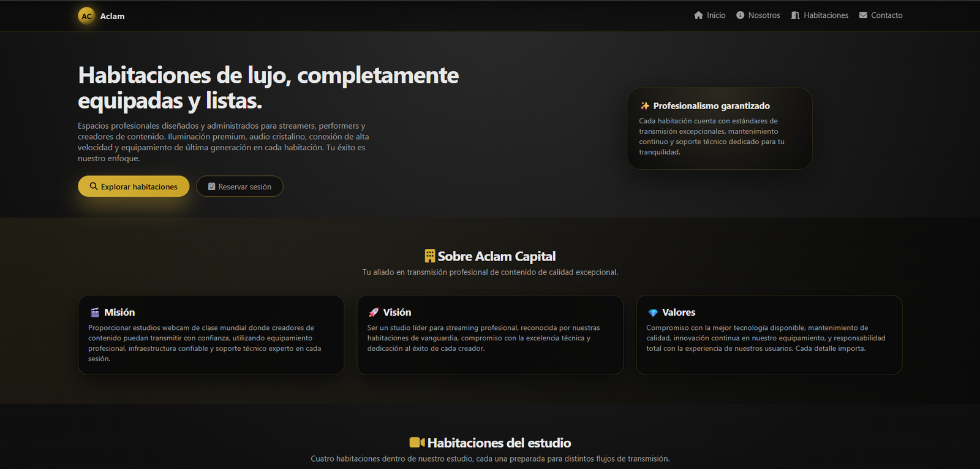Click the envelope icon beside Contacto
This screenshot has height=469, width=980.
pyautogui.click(x=863, y=15)
